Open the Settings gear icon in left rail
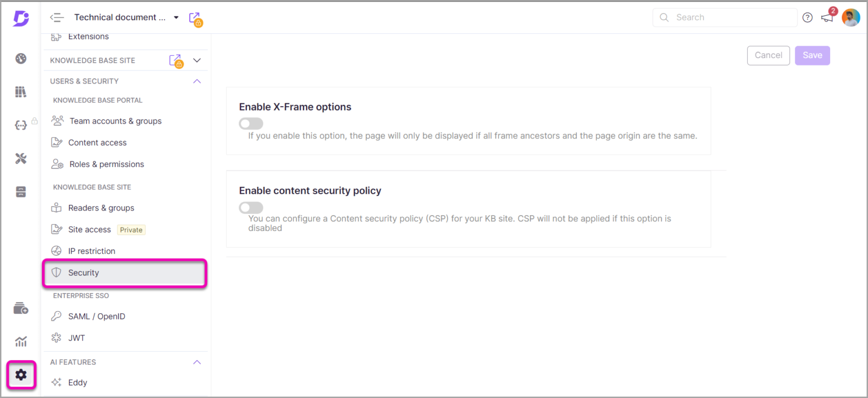Image resolution: width=868 pixels, height=398 pixels. click(21, 374)
